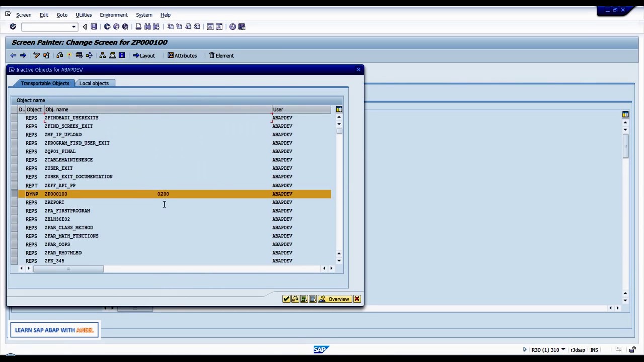This screenshot has height=362, width=644.
Task: Click the ZFAR_CLASS_METHOD row text
Action: [69, 228]
